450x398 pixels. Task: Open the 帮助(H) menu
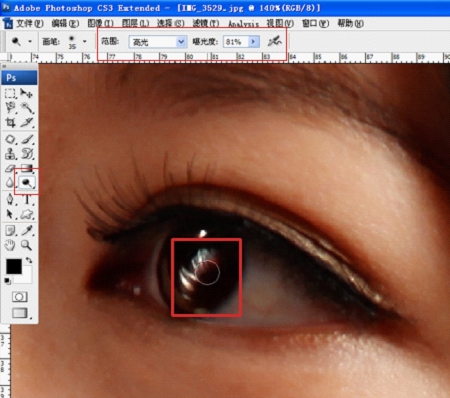pos(350,23)
